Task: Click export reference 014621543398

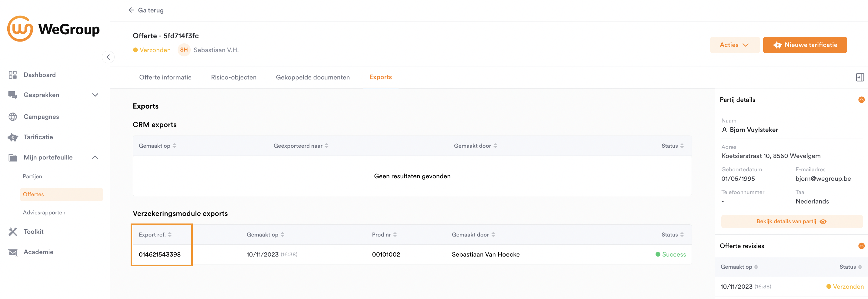Action: point(160,254)
